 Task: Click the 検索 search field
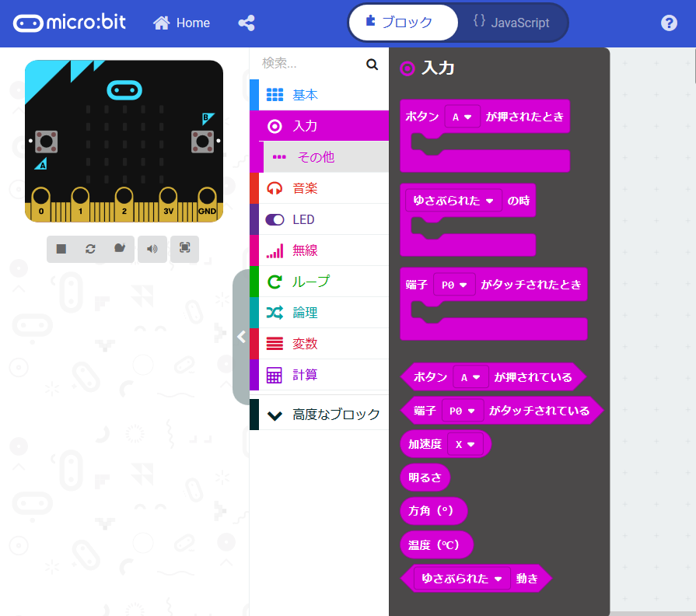tap(311, 64)
